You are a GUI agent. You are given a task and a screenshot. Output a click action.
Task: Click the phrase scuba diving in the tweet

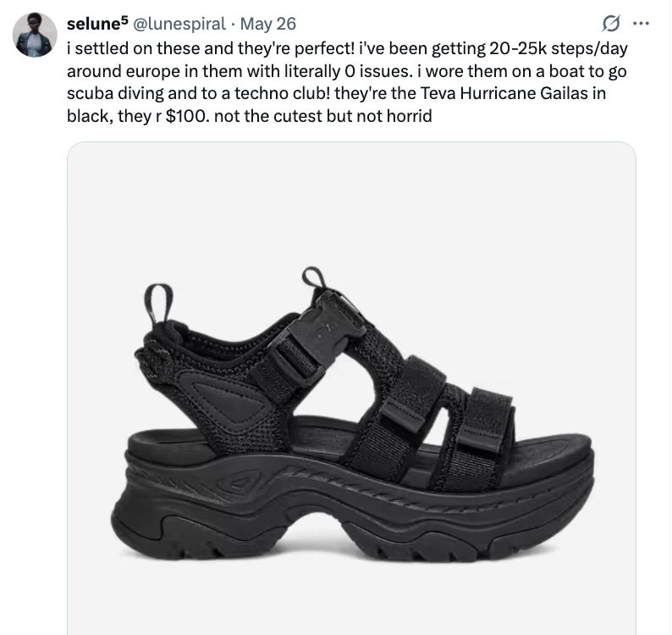[115, 93]
